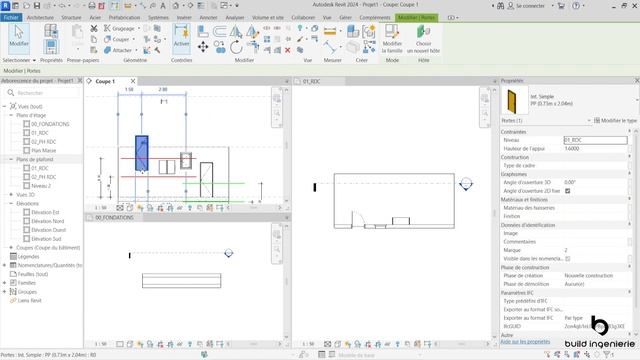Click the Align tool icon
Image resolution: width=640 pixels, height=360 pixels.
click(203, 31)
